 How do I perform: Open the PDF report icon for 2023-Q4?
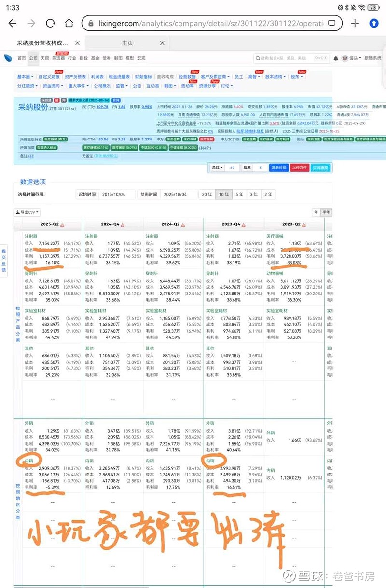[243, 225]
